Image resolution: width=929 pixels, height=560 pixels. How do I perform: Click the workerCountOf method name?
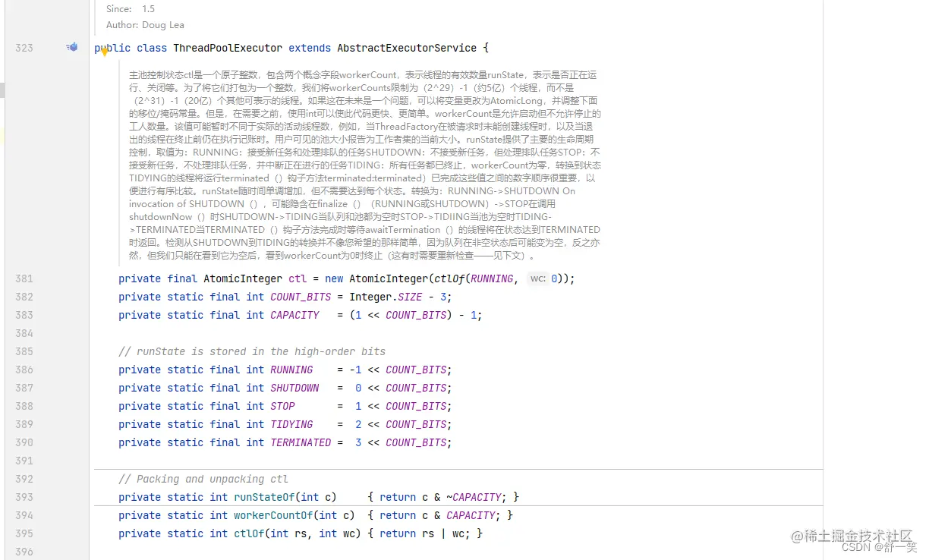[x=273, y=515]
